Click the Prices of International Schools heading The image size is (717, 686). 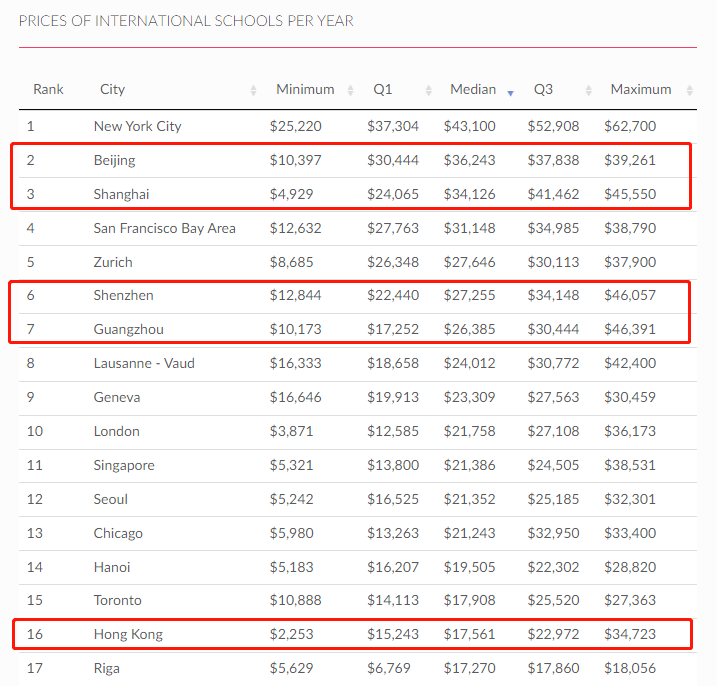click(x=186, y=21)
